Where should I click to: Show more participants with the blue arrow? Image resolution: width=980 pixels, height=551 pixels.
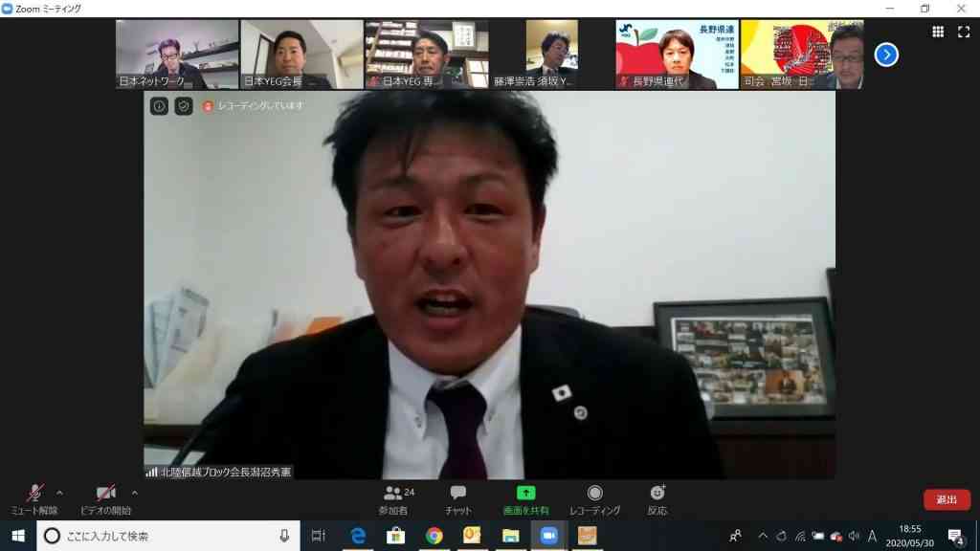point(886,55)
